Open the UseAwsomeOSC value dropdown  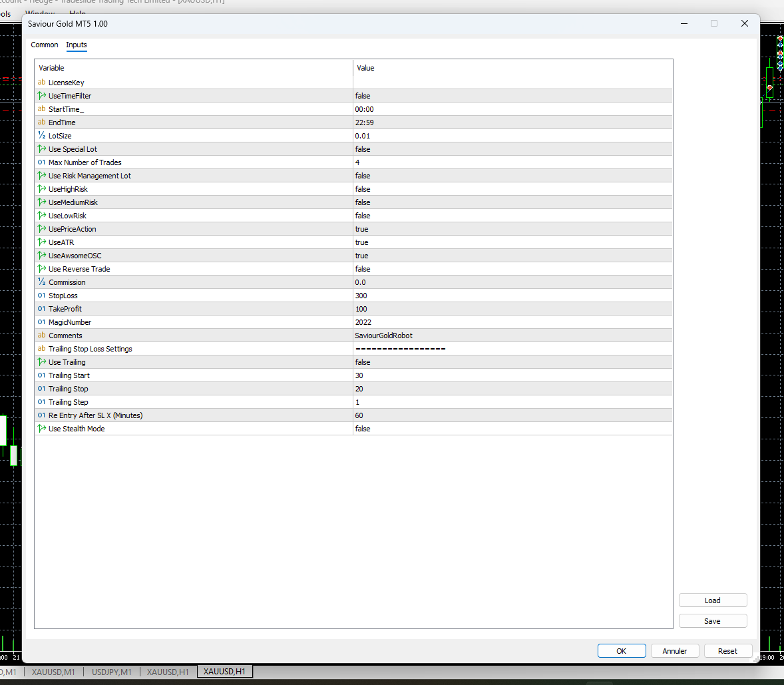click(x=361, y=256)
